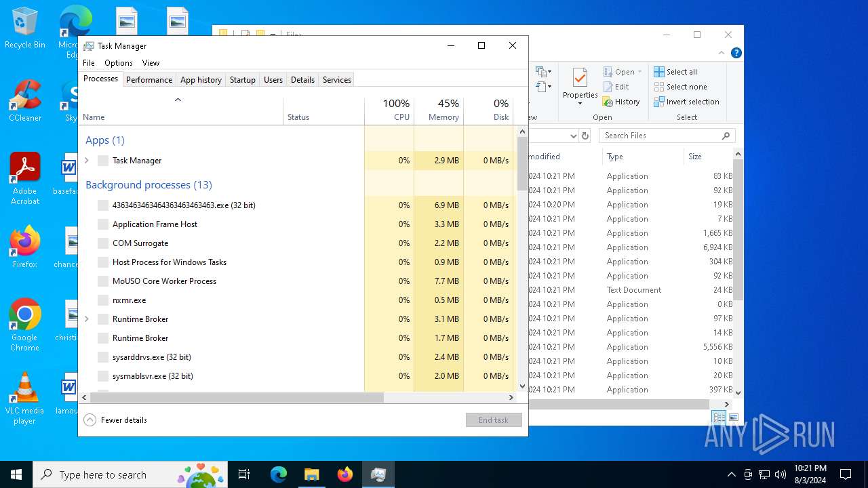Click in Search Files input field
Screen dimensions: 868x488
click(x=660, y=136)
